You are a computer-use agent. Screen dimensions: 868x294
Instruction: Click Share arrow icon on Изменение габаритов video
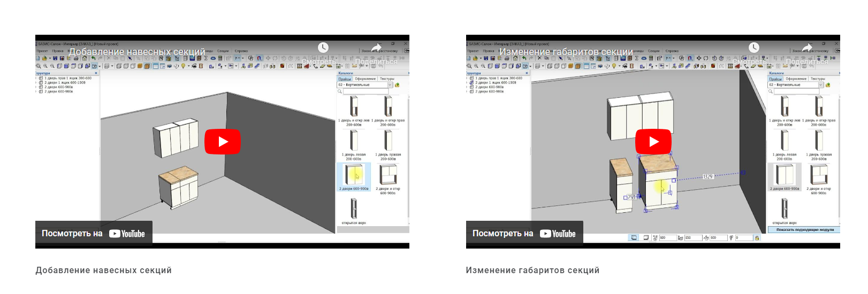point(808,48)
